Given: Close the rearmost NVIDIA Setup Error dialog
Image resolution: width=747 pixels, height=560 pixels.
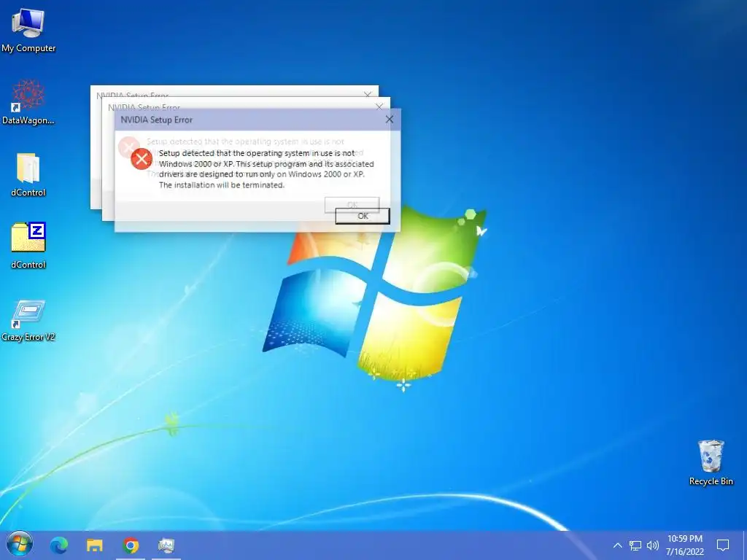Looking at the screenshot, I should (x=368, y=95).
